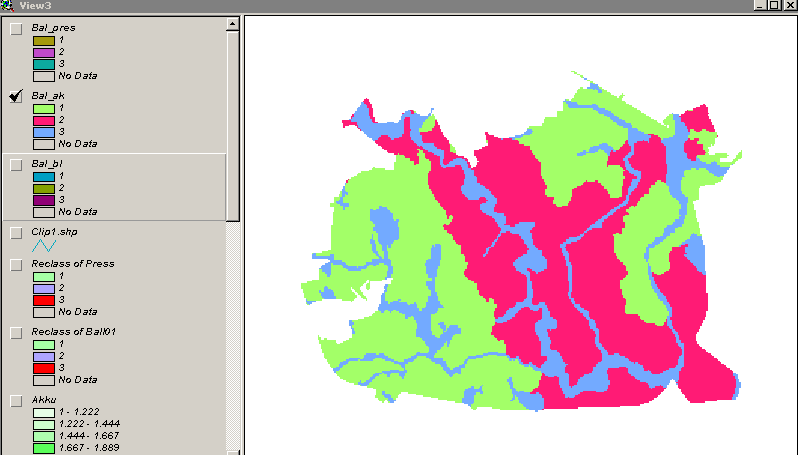The image size is (798, 455).
Task: Select the Akku layer name
Action: tap(44, 400)
